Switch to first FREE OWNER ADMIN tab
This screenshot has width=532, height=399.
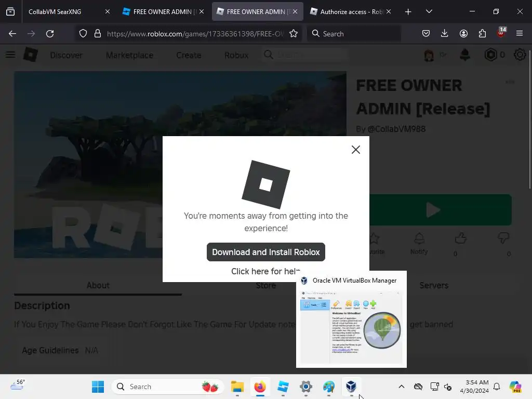click(162, 11)
